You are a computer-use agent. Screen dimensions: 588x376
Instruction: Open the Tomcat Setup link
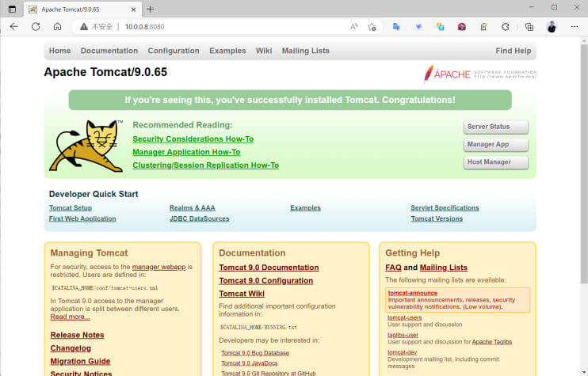point(71,208)
